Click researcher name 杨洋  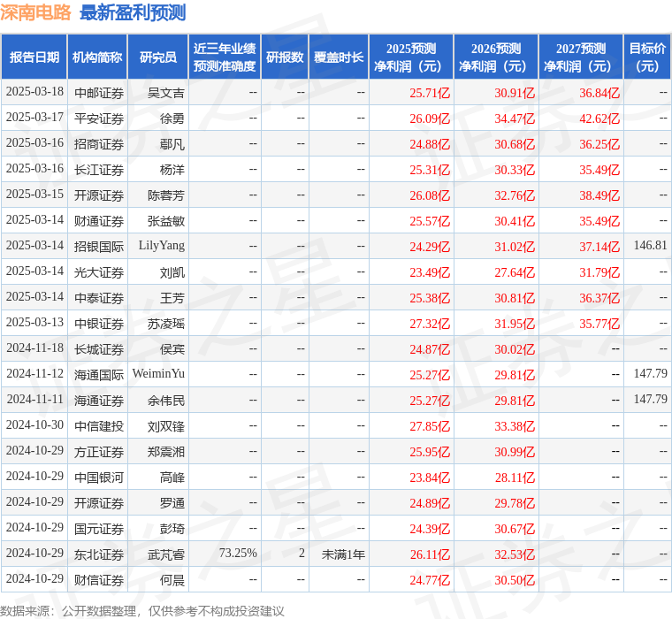coord(172,170)
